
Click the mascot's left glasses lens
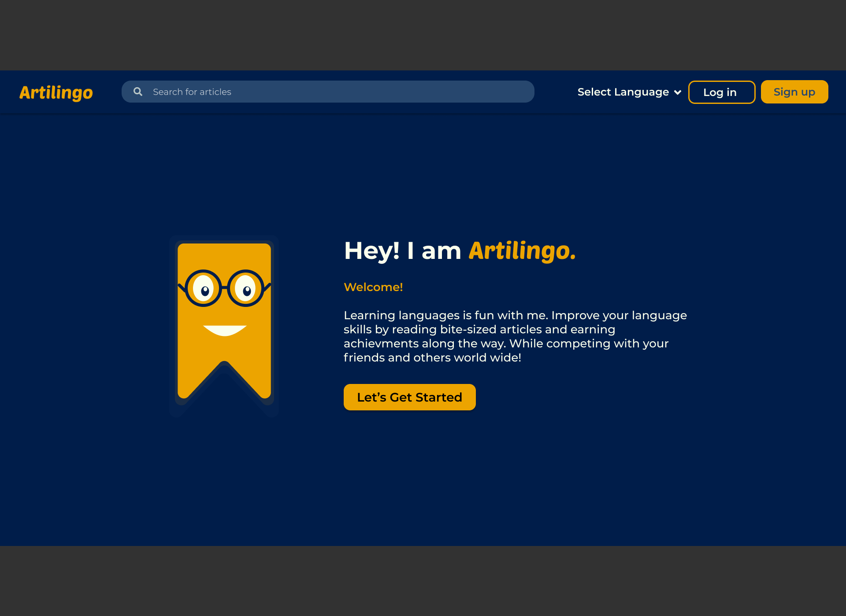pyautogui.click(x=203, y=288)
